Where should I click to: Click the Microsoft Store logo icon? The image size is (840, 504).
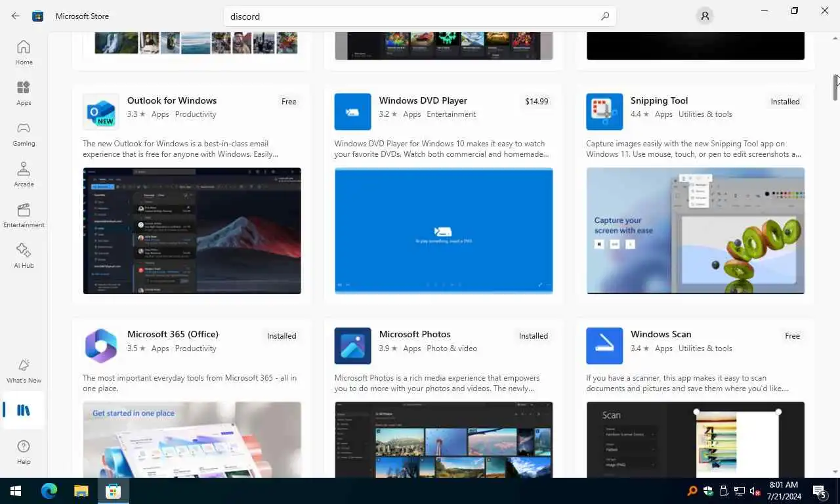tap(38, 16)
